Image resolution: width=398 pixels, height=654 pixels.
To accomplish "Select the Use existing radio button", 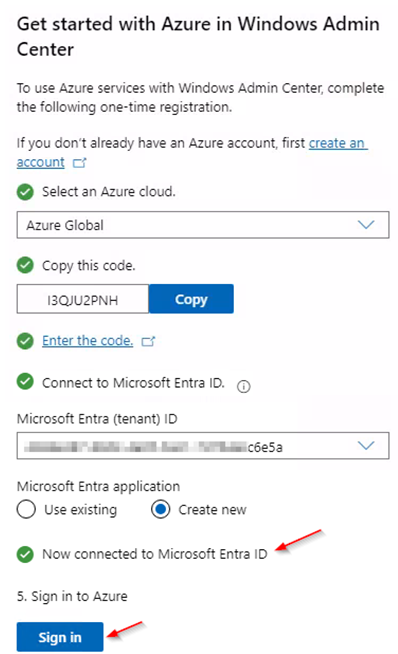I will click(26, 510).
